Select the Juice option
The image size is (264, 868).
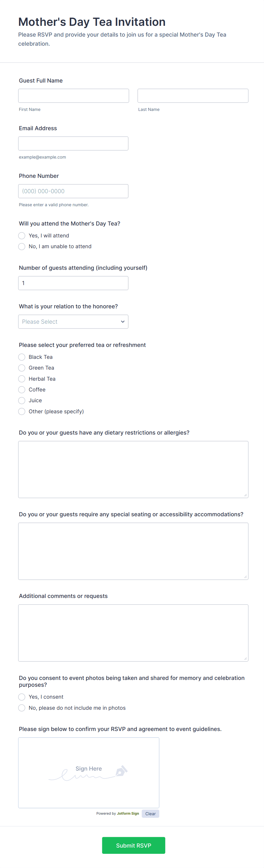click(x=22, y=400)
